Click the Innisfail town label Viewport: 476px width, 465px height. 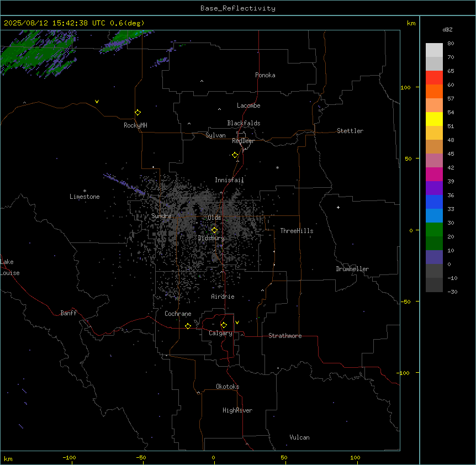click(229, 180)
